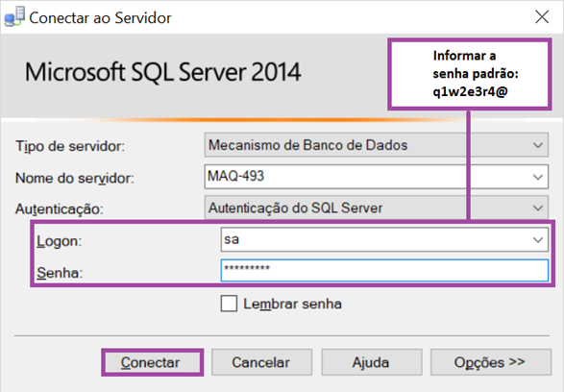Click the Senha label
564x392 pixels.
(x=60, y=273)
